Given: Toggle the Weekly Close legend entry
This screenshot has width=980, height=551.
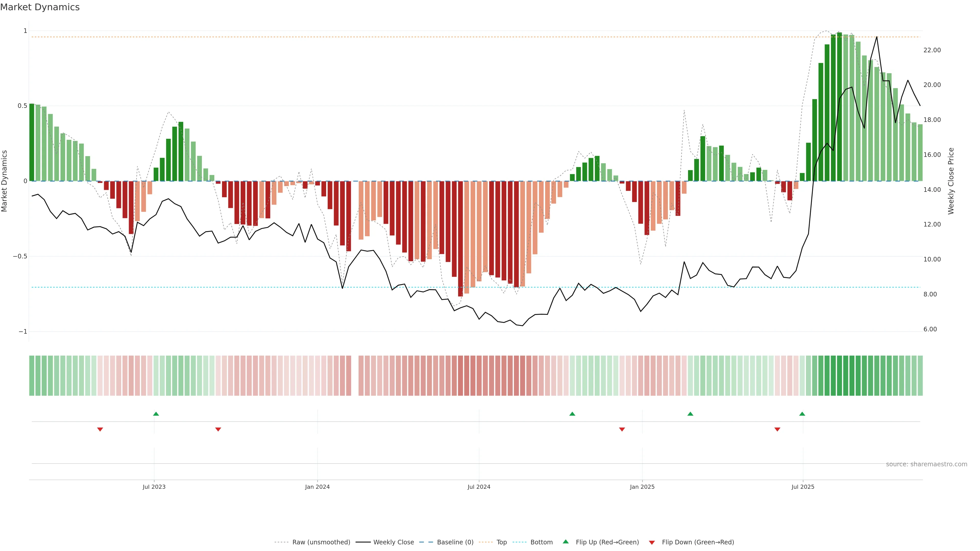Looking at the screenshot, I should 393,542.
